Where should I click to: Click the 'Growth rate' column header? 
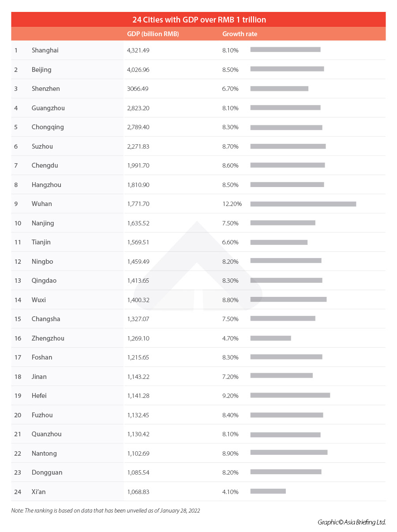[x=240, y=34]
